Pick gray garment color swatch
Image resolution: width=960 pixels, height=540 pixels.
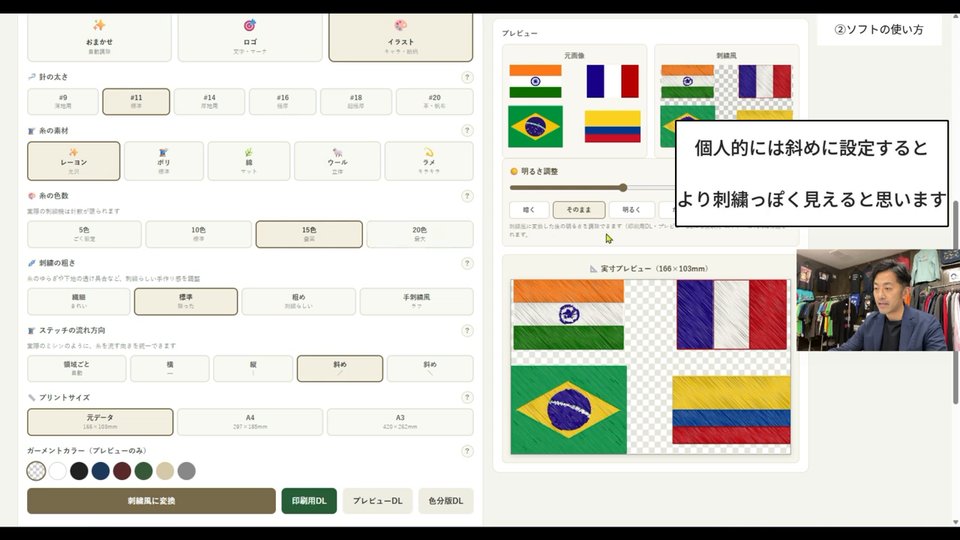pos(186,471)
